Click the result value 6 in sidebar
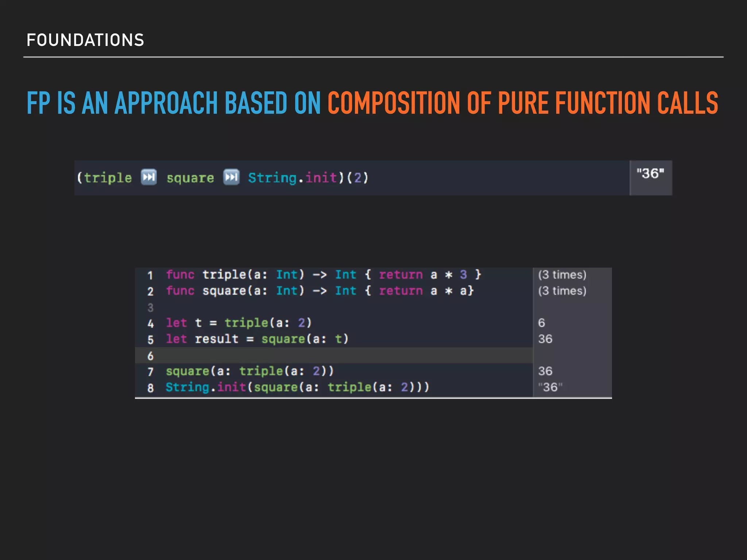Viewport: 747px width, 560px height. click(541, 323)
